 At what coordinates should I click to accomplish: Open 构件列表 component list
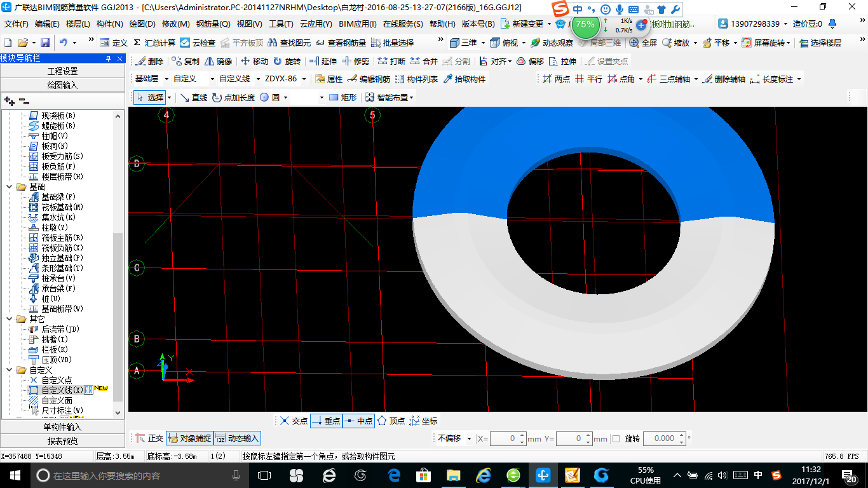click(x=416, y=79)
